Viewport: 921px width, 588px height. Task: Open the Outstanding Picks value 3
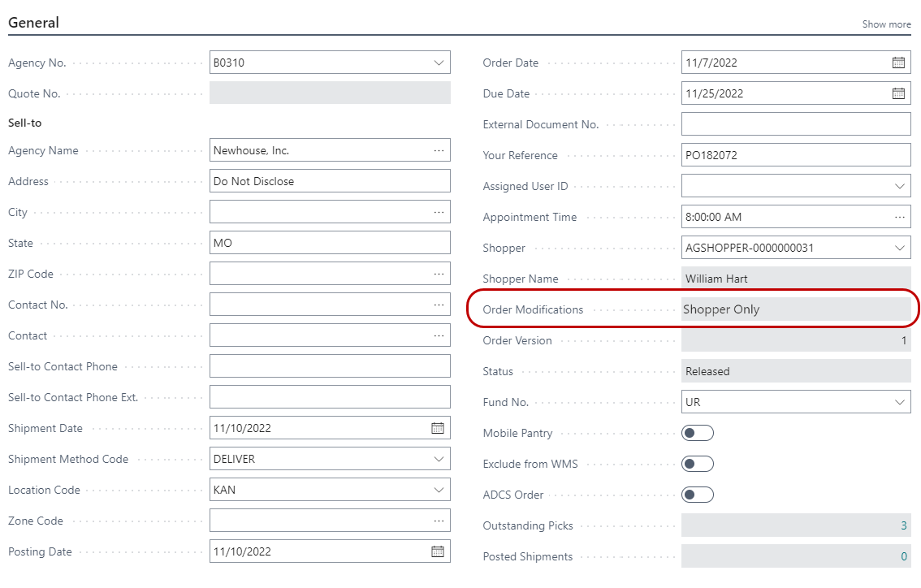click(903, 525)
